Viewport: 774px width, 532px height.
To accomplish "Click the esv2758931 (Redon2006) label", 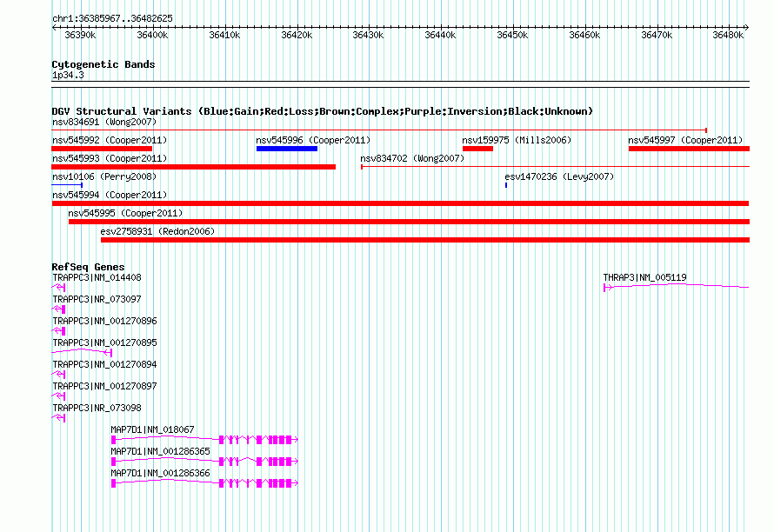I will (157, 231).
